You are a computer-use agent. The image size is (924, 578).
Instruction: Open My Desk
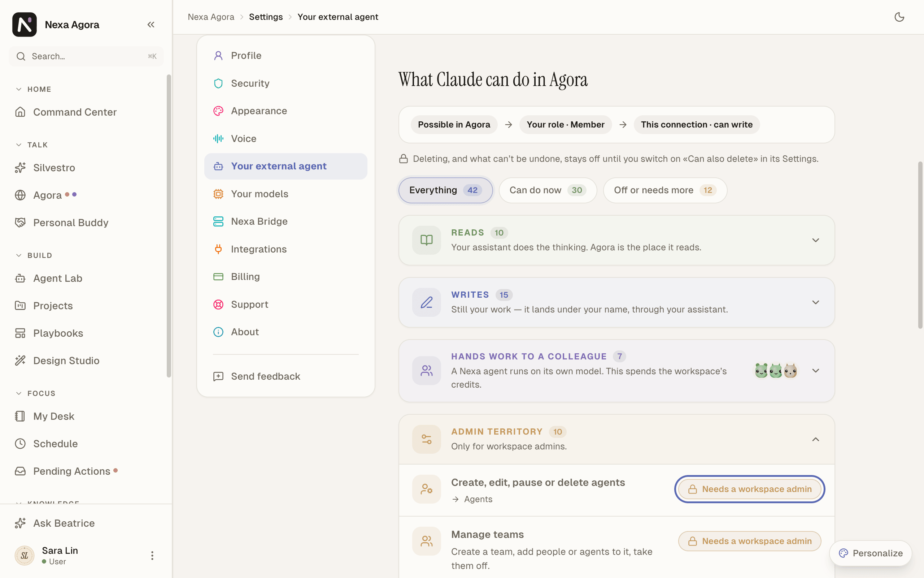click(86, 416)
